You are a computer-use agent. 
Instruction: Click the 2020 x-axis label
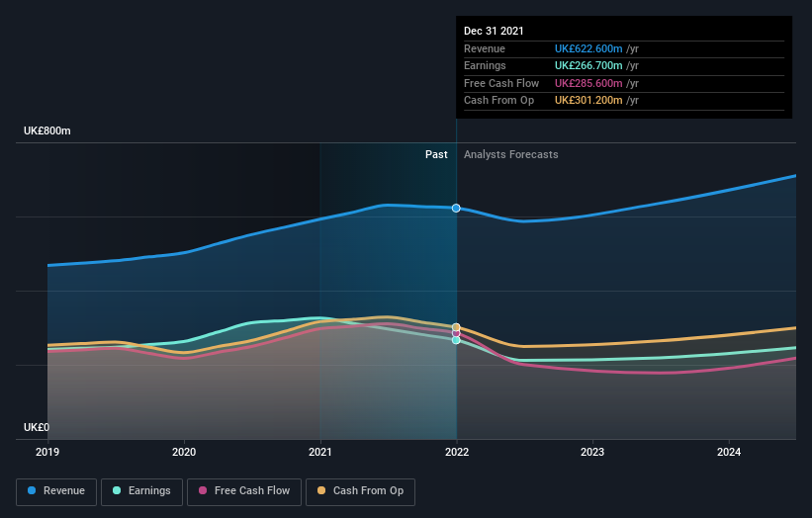tap(184, 453)
